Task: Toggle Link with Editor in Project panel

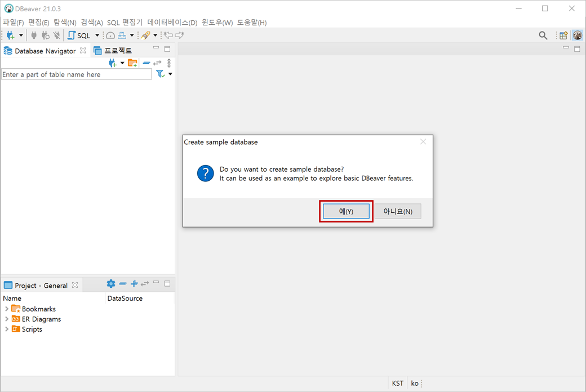Action: [x=145, y=284]
